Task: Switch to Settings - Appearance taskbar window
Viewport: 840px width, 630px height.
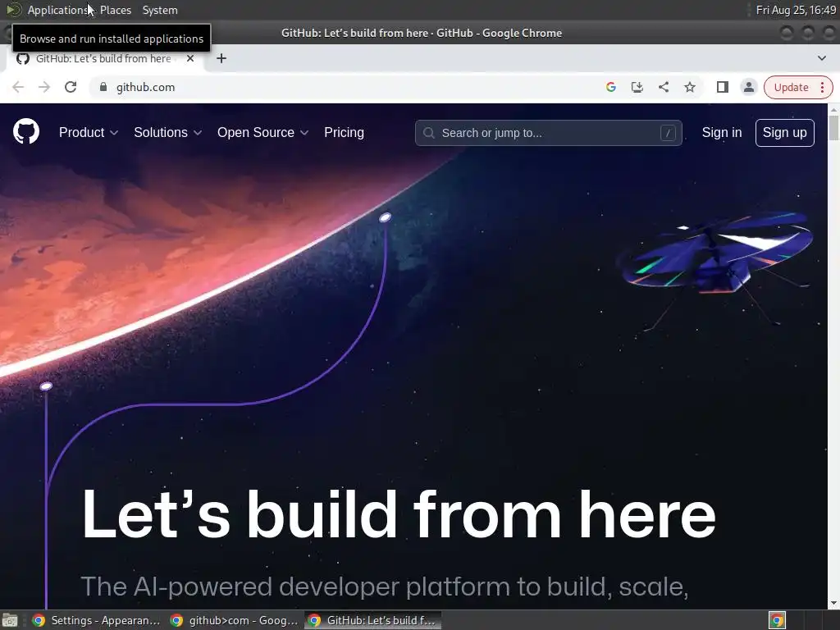Action: tap(97, 620)
